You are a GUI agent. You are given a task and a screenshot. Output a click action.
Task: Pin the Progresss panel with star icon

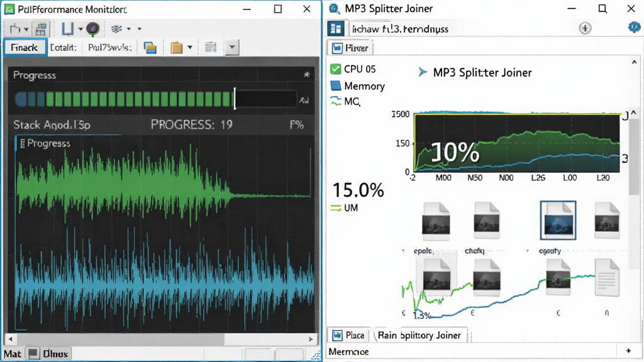[306, 75]
